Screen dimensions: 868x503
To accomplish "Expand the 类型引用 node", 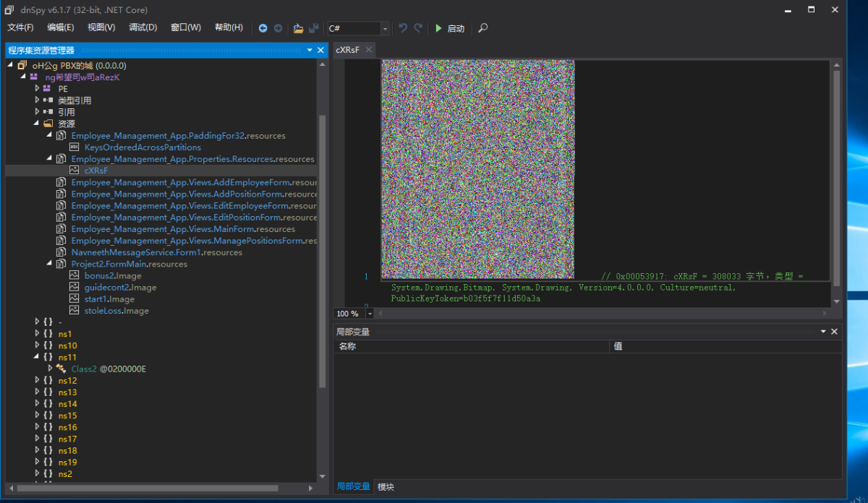I will pyautogui.click(x=38, y=100).
